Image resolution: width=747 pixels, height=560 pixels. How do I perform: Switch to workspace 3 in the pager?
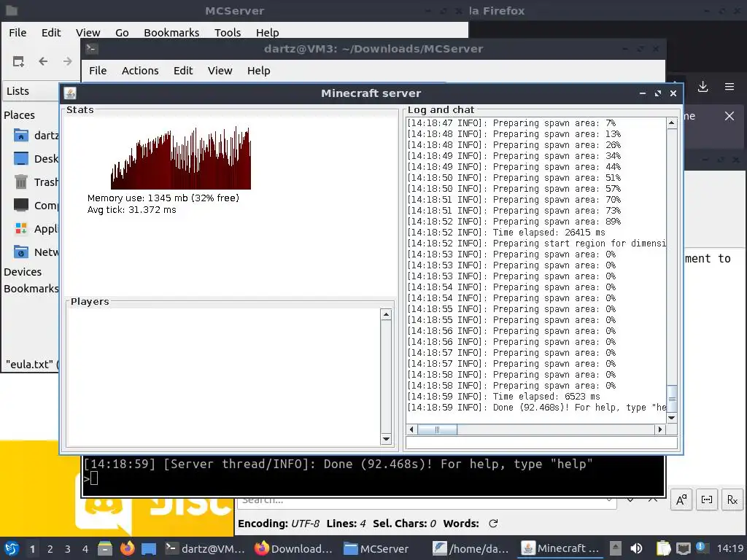(68, 549)
